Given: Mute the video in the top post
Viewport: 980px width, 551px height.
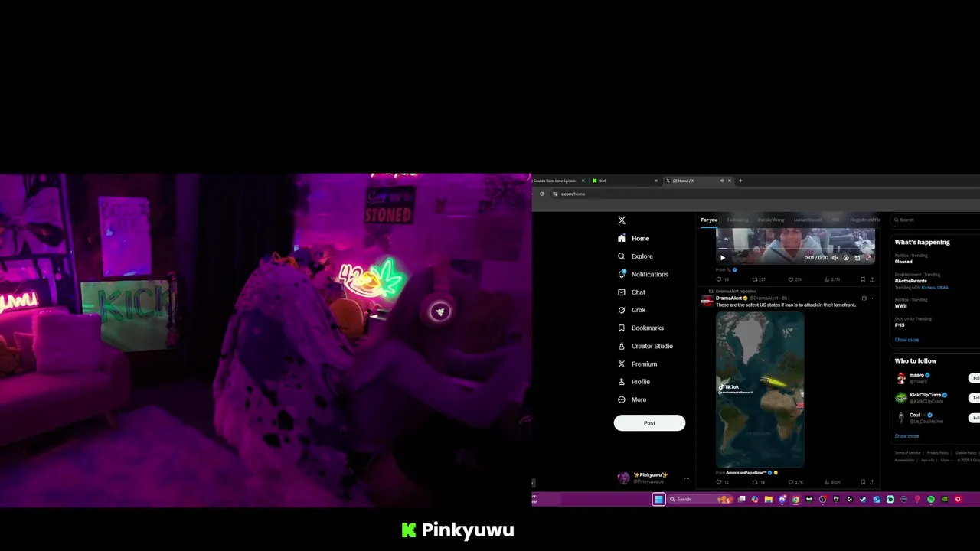Looking at the screenshot, I should [835, 258].
